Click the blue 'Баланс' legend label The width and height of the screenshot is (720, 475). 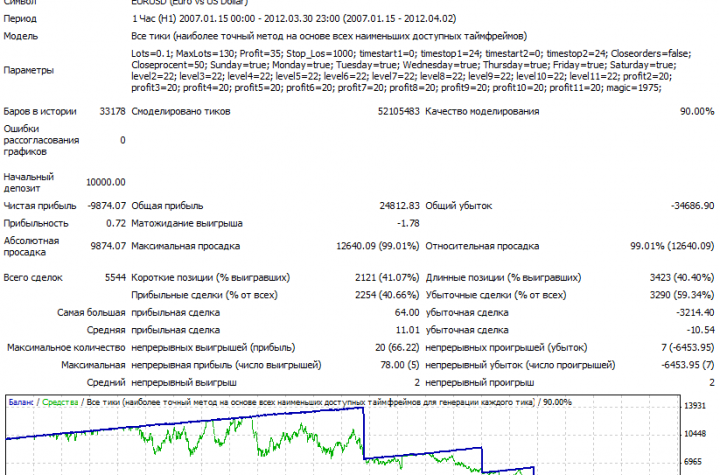point(21,402)
